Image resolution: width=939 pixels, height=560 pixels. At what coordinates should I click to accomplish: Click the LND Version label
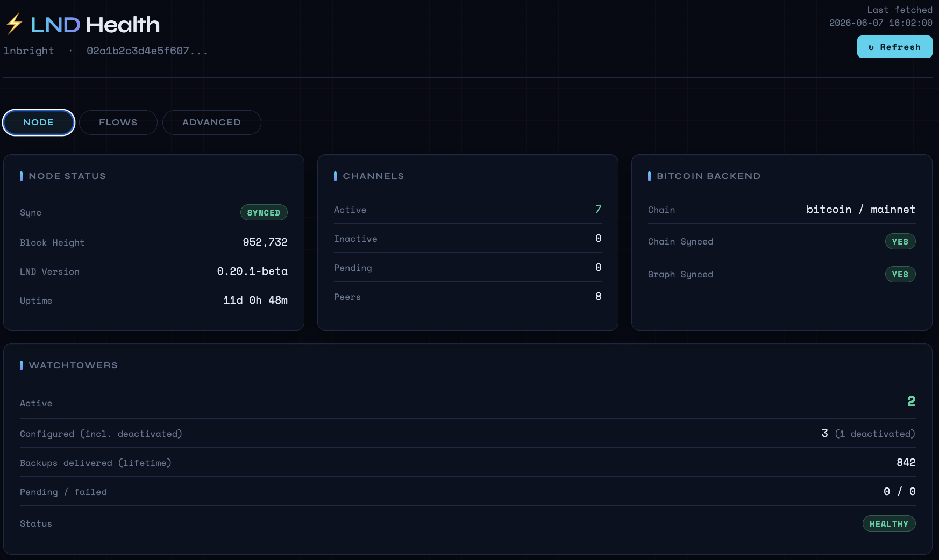pos(49,271)
